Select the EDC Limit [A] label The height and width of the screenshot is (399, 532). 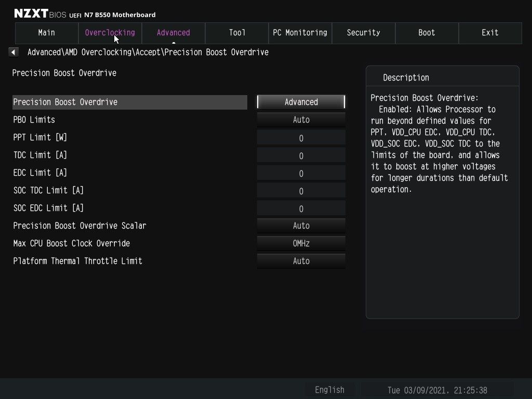[40, 172]
